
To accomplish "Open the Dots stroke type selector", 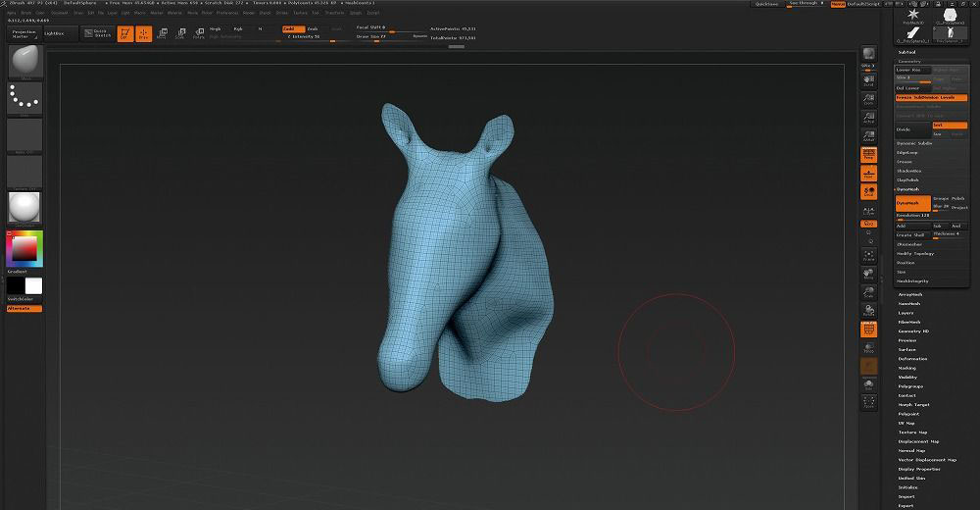I will point(25,99).
